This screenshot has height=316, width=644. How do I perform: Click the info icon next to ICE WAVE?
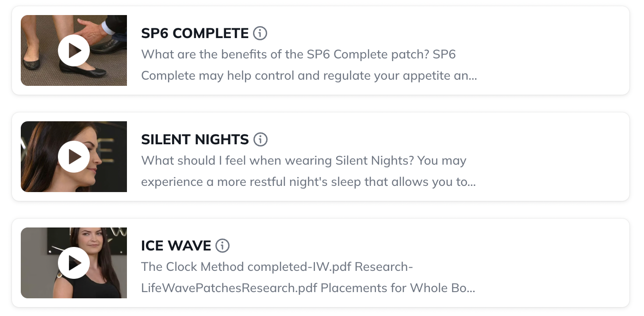tap(222, 246)
